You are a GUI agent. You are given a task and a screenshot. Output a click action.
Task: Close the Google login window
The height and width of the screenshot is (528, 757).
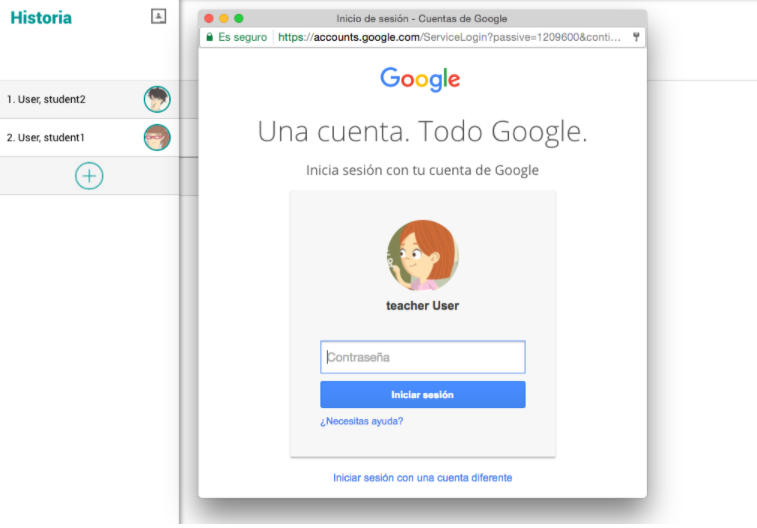(209, 18)
